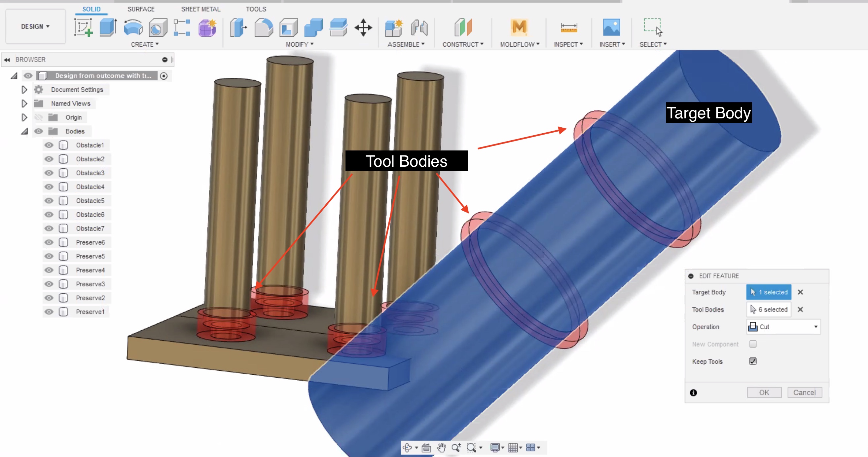Viewport: 868px width, 457px height.
Task: Switch to the SHEET METAL tab
Action: [x=200, y=9]
